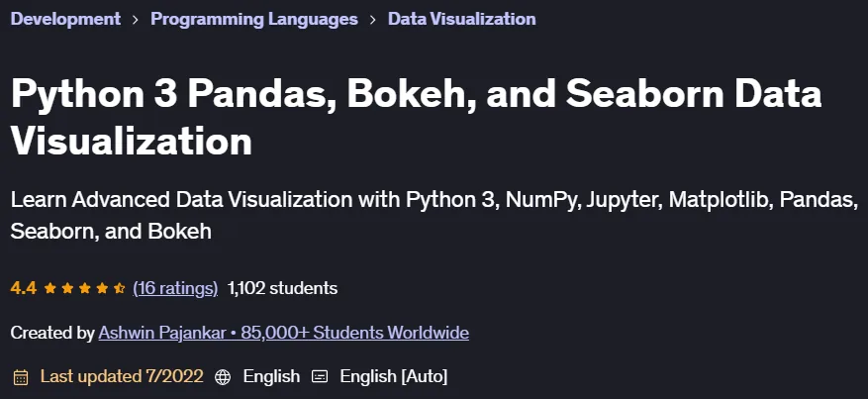Click the 4.4 rating score

click(x=23, y=288)
